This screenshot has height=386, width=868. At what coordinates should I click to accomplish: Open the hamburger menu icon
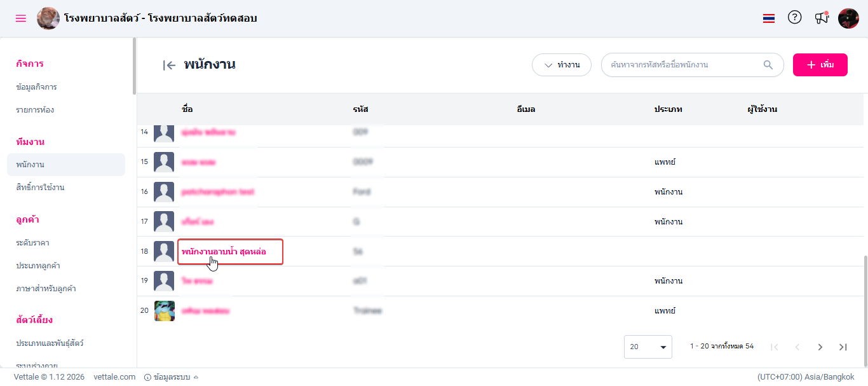(21, 18)
